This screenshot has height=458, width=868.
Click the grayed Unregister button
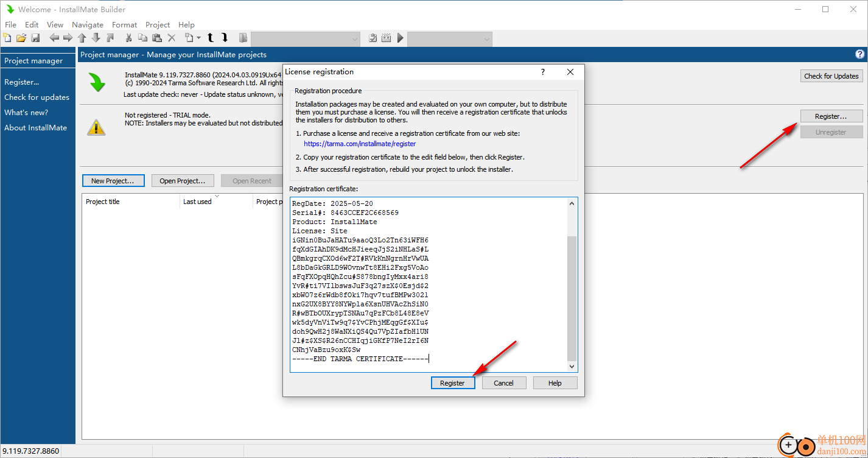pyautogui.click(x=831, y=132)
